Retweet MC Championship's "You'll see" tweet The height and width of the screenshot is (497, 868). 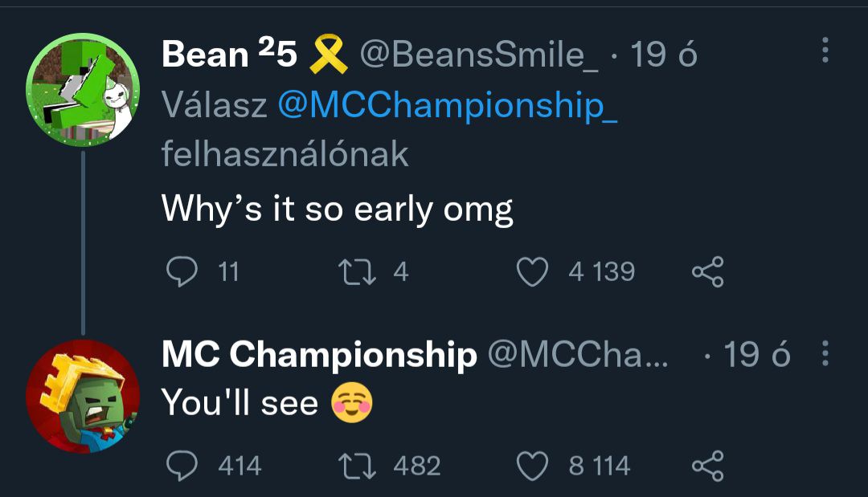(x=358, y=466)
